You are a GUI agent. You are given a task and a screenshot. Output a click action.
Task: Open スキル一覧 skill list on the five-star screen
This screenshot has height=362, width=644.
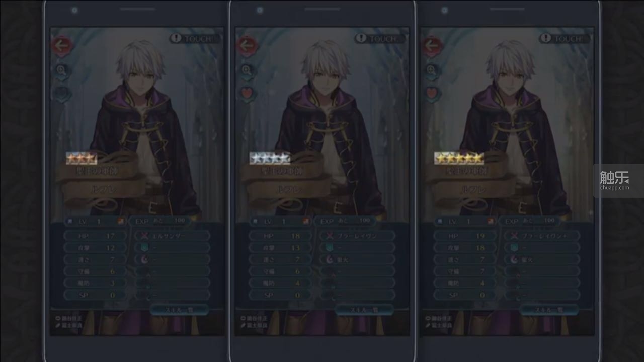pos(549,310)
